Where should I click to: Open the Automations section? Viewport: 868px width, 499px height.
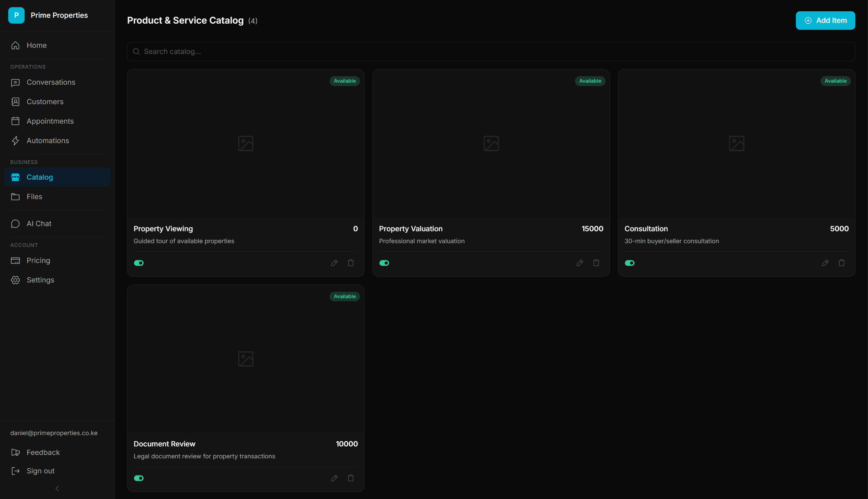click(x=48, y=140)
